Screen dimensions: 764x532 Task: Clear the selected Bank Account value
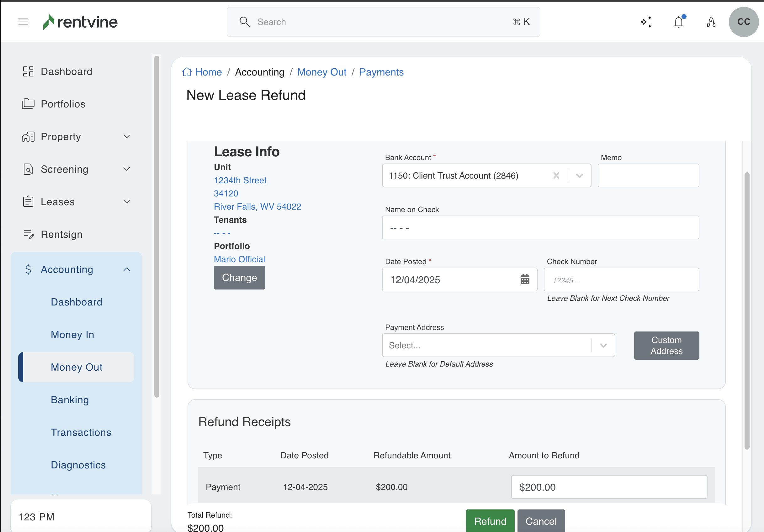pyautogui.click(x=556, y=175)
